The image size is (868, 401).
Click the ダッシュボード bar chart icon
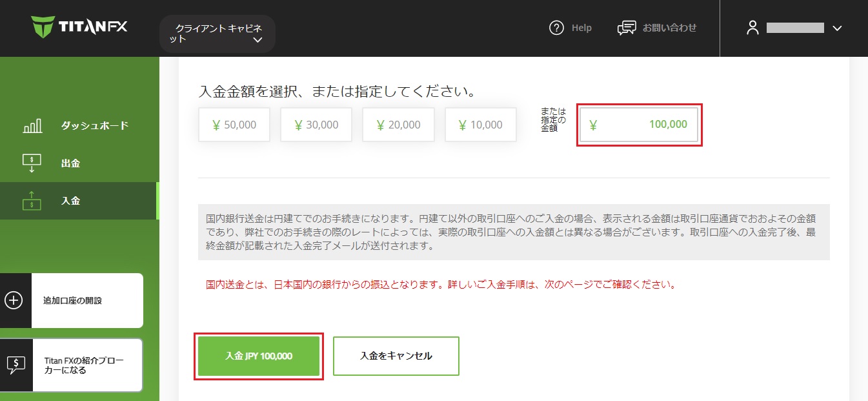pyautogui.click(x=32, y=125)
